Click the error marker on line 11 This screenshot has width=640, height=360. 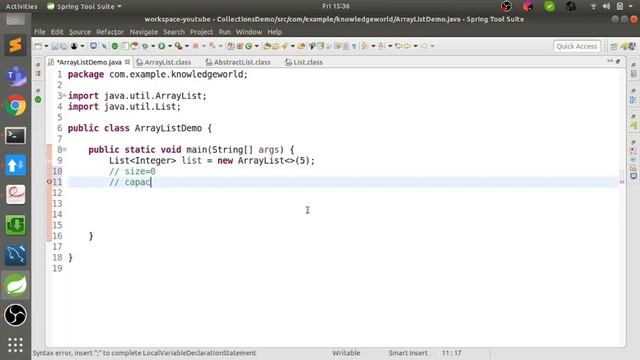point(49,182)
